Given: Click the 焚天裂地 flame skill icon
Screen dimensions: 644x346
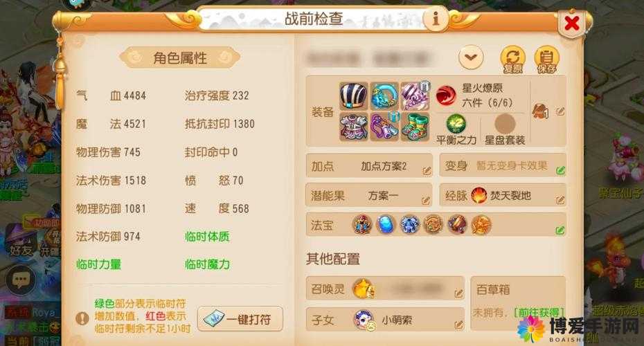Looking at the screenshot, I should 478,195.
